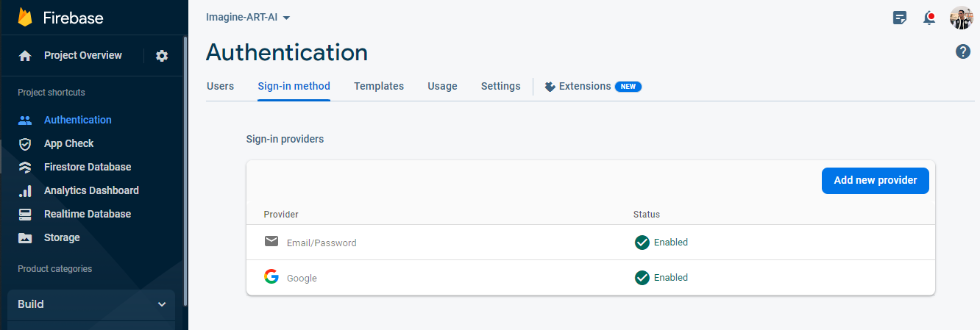Click the sidebar vertical scrollbar
This screenshot has width=980, height=330.
point(185,169)
